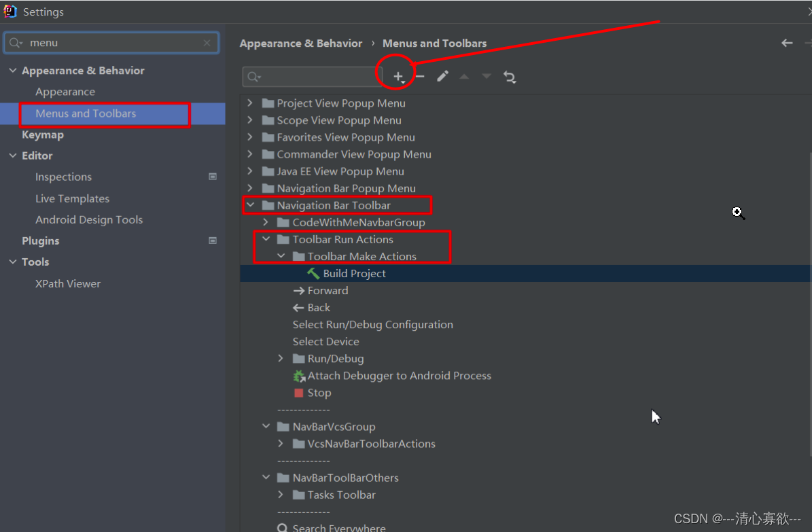Collapse the Editor settings section
Viewport: 812px width, 532px height.
pos(13,156)
